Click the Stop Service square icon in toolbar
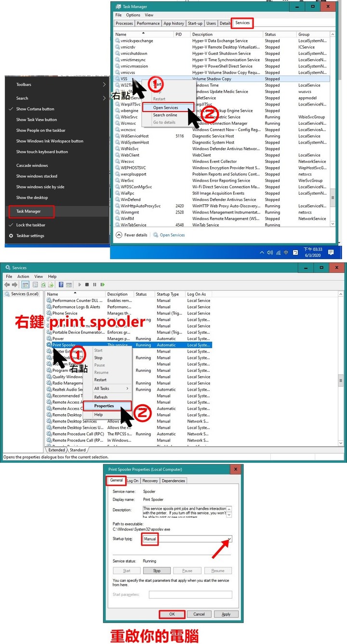Image resolution: width=347 pixels, height=644 pixels. click(87, 285)
